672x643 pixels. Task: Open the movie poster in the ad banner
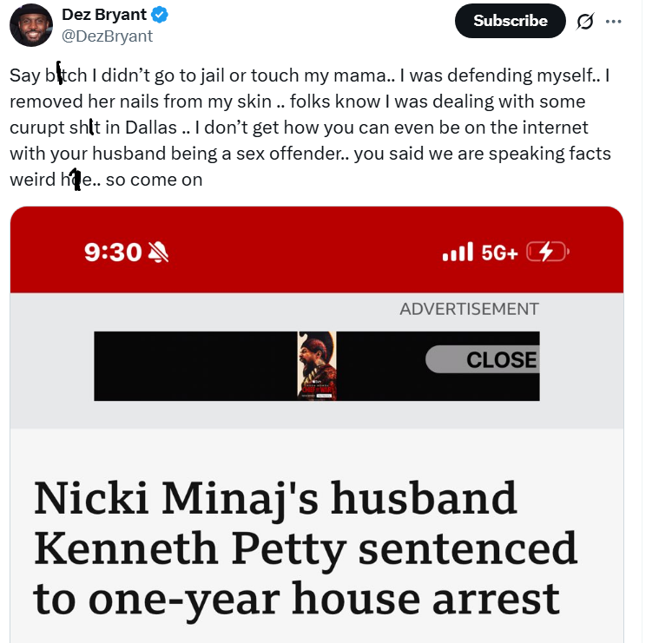[x=317, y=366]
